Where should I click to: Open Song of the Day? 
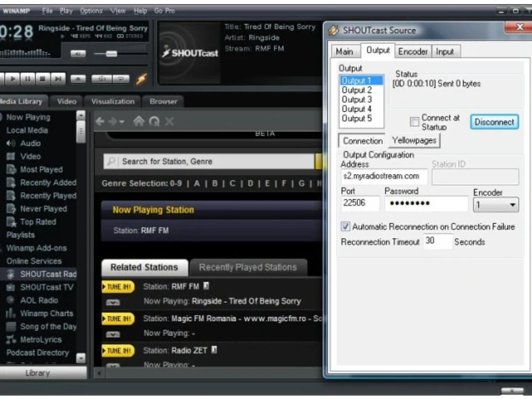pyautogui.click(x=48, y=327)
